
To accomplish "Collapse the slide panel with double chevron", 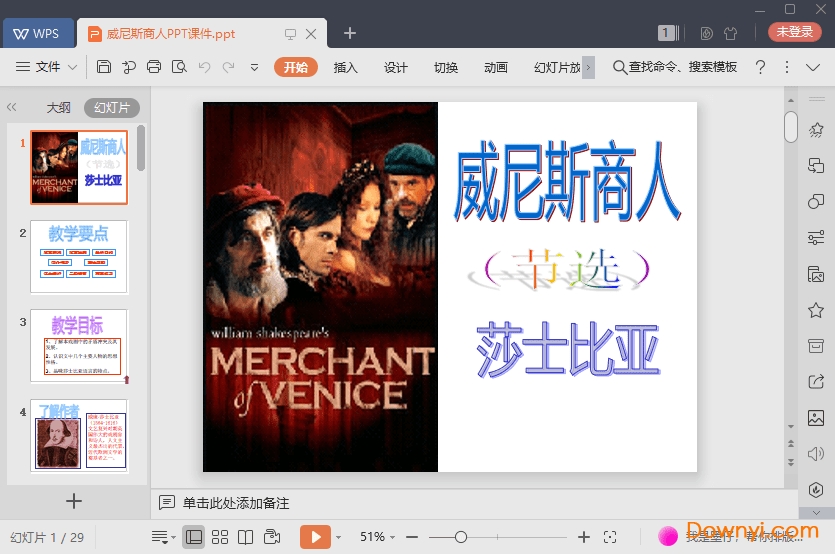I will pos(12,107).
